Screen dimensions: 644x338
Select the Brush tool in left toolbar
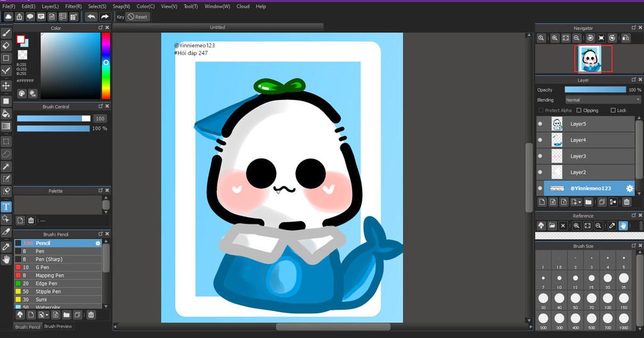click(6, 33)
